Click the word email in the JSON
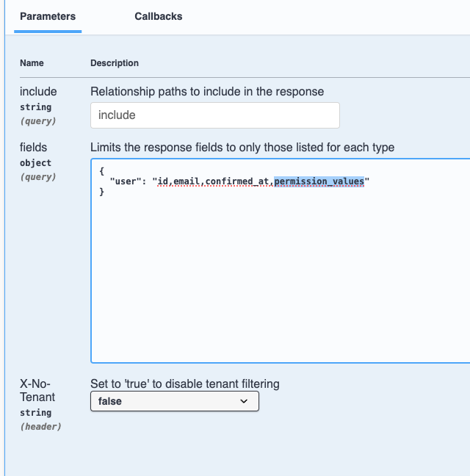The image size is (470, 476). click(188, 183)
